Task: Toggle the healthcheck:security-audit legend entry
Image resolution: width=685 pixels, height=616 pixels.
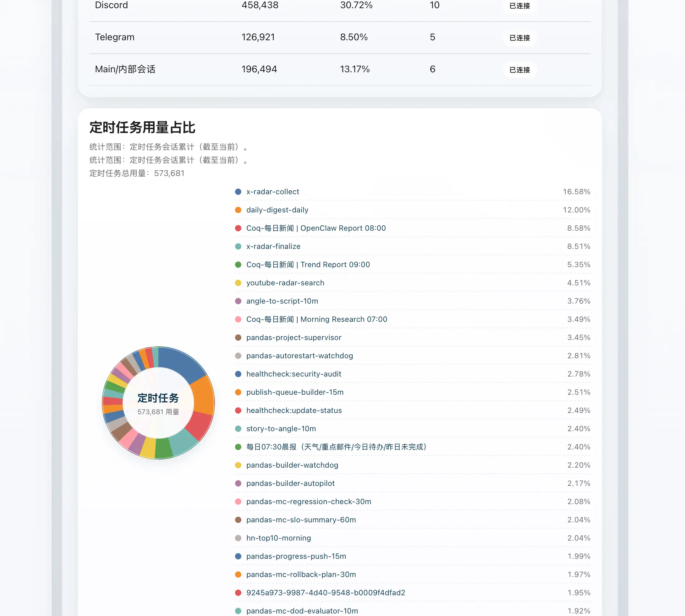Action: [293, 374]
